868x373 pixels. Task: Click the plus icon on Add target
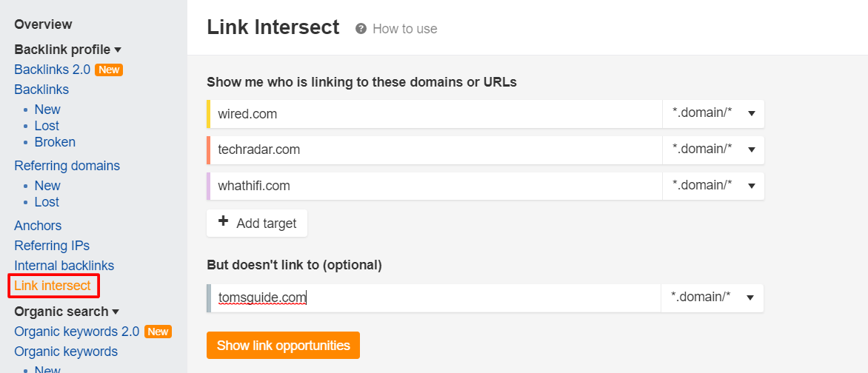point(223,223)
